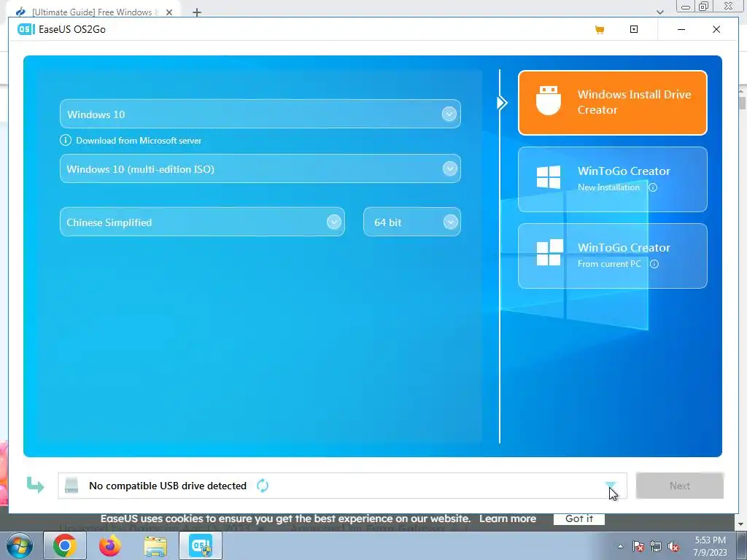Click the network tray icon
The width and height of the screenshot is (747, 560).
pyautogui.click(x=656, y=546)
